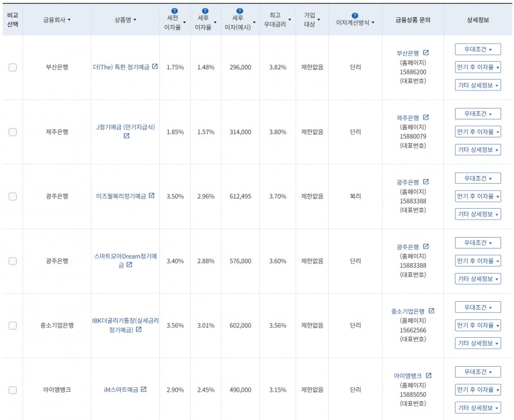Select the 3.82% 최고 우대금리 cell
Image resolution: width=514 pixels, height=420 pixels.
pos(278,67)
